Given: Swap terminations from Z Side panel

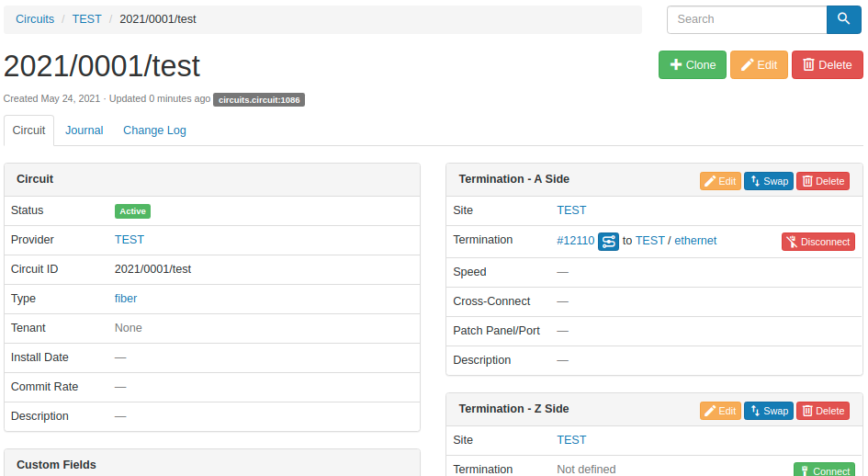Looking at the screenshot, I should [769, 411].
